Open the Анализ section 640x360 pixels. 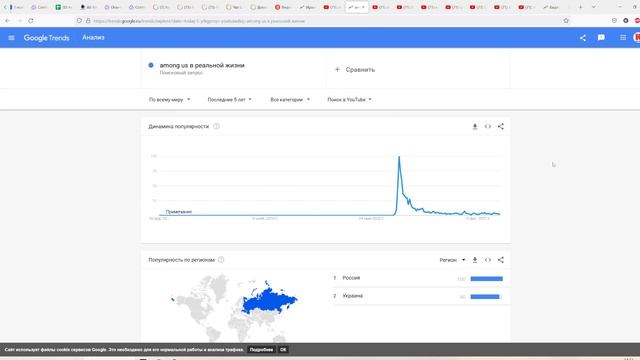coord(93,38)
